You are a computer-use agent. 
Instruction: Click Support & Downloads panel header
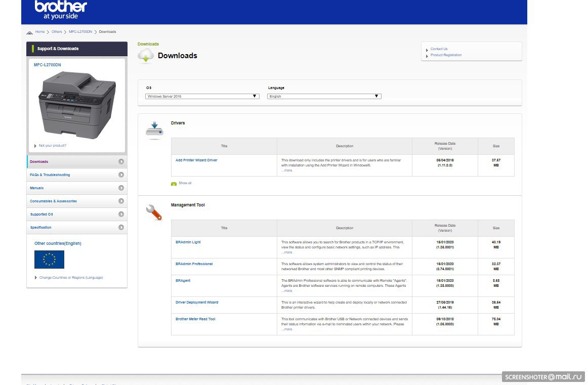pos(77,49)
